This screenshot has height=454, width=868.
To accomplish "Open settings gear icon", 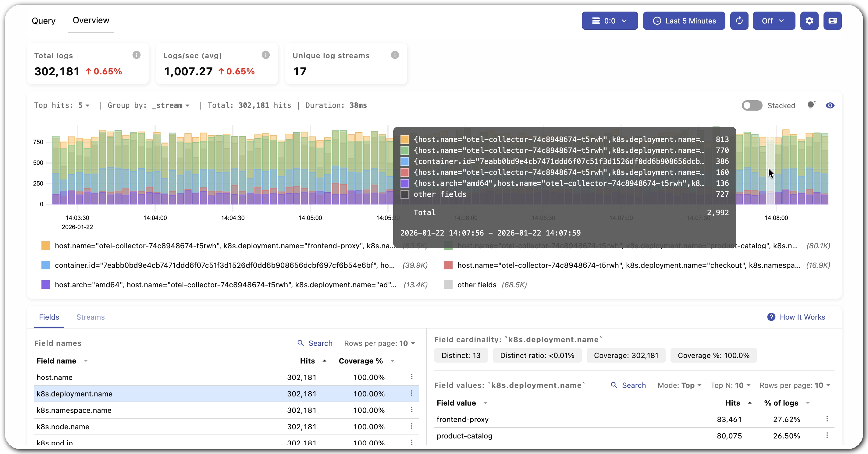I will point(809,21).
